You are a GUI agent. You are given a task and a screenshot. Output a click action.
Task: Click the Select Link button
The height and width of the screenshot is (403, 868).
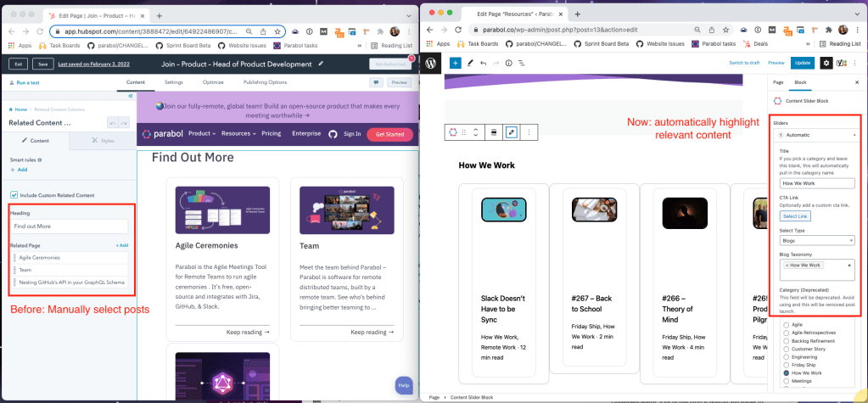(x=795, y=215)
